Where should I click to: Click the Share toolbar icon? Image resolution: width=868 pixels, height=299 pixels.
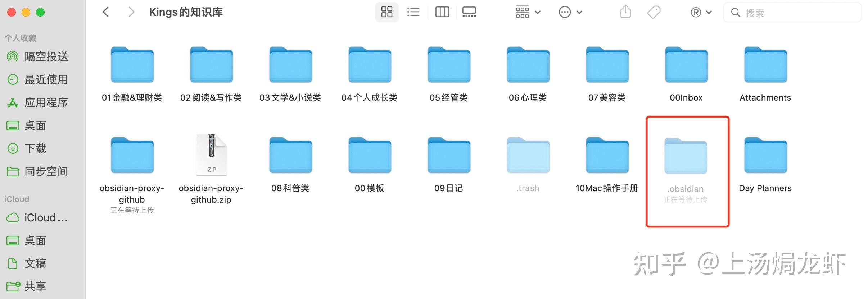pos(625,11)
